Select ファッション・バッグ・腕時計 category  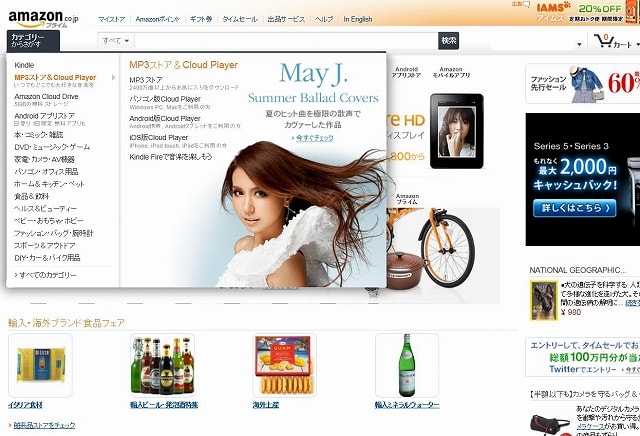coord(53,233)
